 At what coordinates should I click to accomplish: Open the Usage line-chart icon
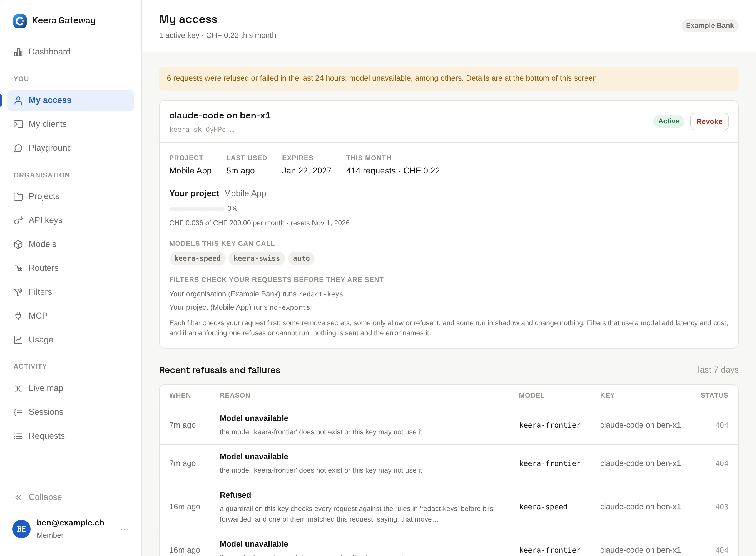pos(18,340)
